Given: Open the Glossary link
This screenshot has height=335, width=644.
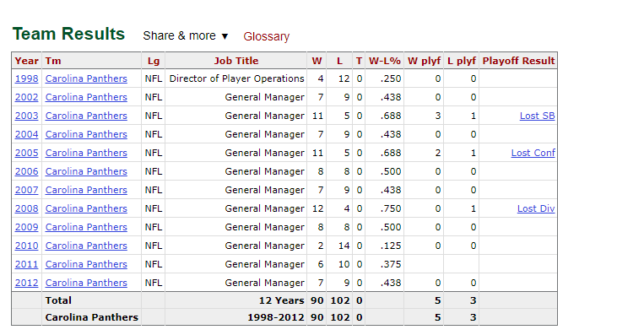Looking at the screenshot, I should [266, 36].
